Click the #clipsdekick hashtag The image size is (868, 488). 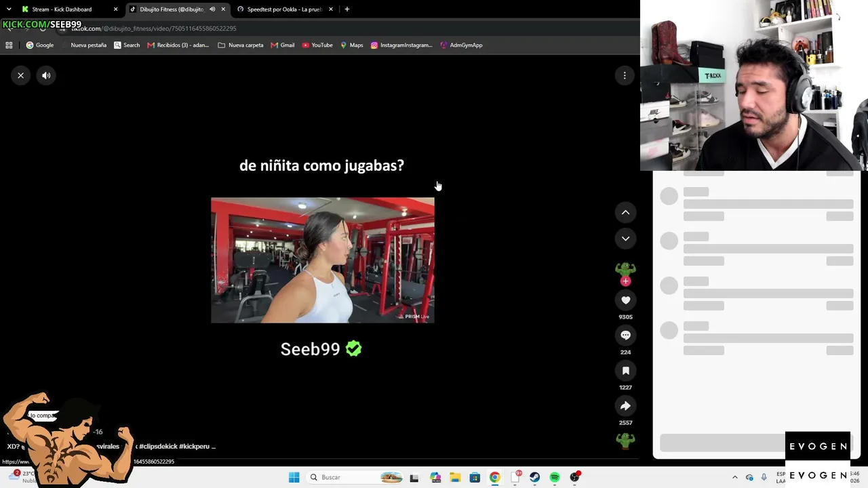coord(158,447)
